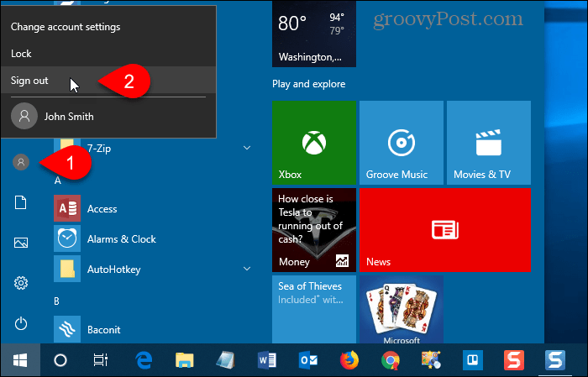Image resolution: width=588 pixels, height=377 pixels.
Task: Open the Sea of Thieves tile
Action: coord(314,309)
